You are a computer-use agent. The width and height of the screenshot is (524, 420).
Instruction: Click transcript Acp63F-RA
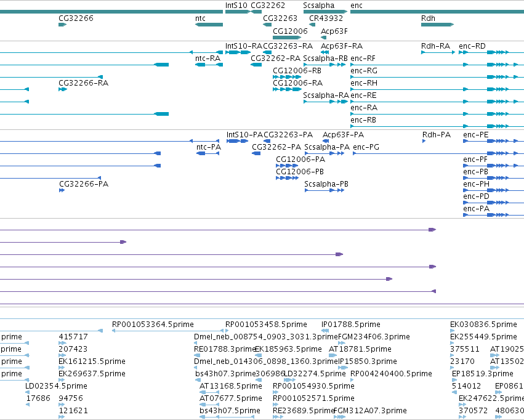tap(325, 52)
